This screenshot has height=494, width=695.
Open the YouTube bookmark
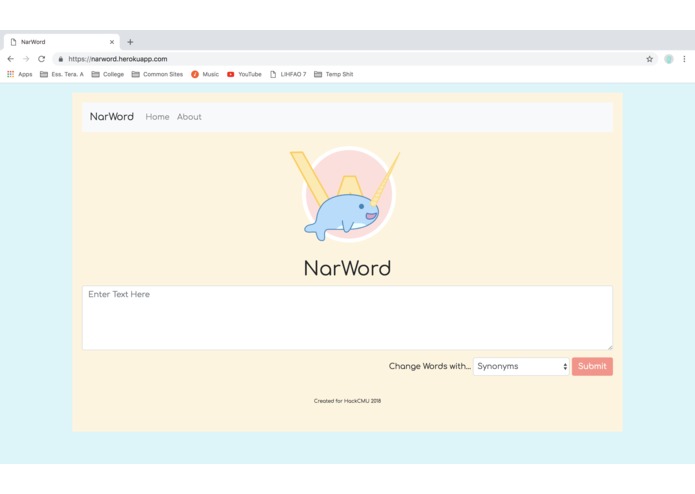tap(244, 74)
